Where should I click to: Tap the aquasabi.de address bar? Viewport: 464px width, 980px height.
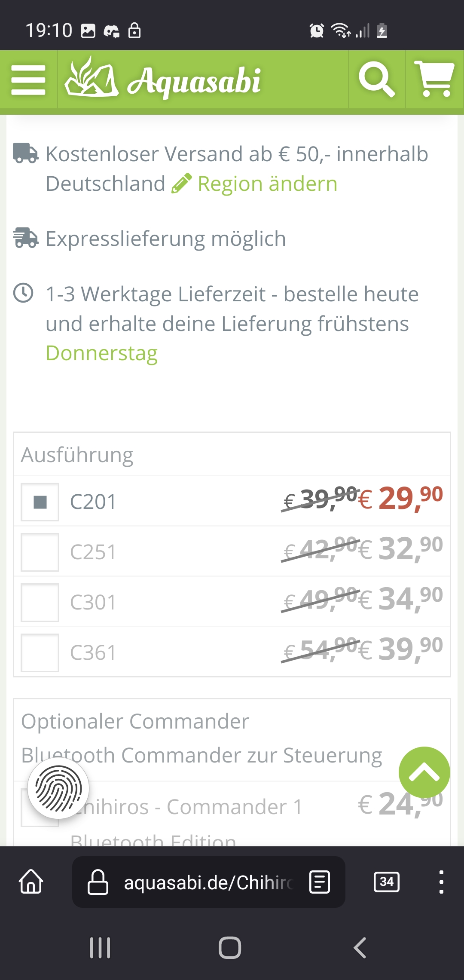point(202,882)
